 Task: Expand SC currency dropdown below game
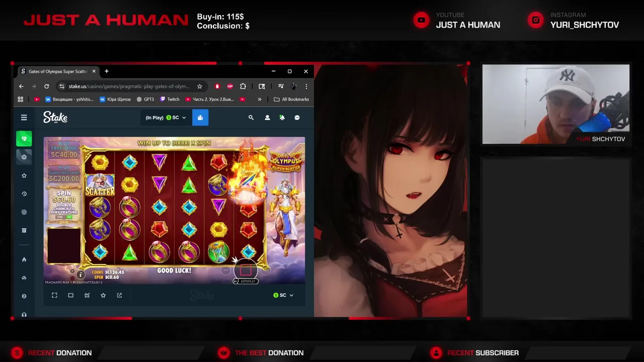(283, 295)
